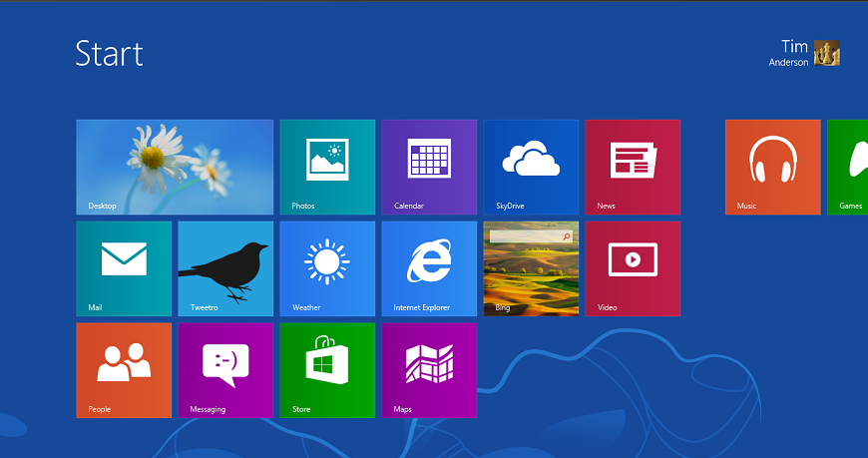Launch the Music headphones tile
The height and width of the screenshot is (458, 868).
[773, 167]
